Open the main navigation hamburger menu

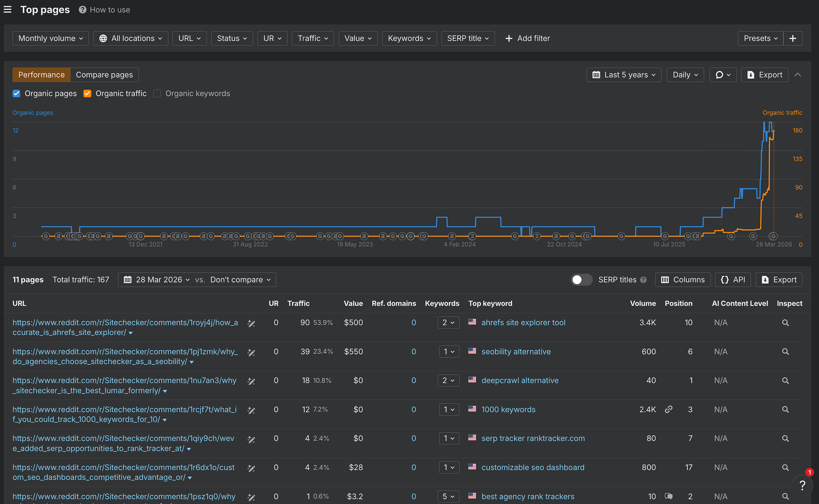8,10
